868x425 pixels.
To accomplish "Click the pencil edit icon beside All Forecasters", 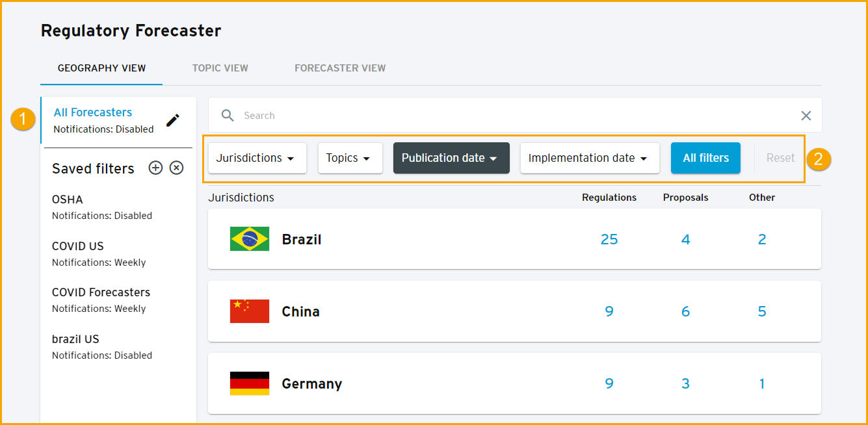I will 172,120.
